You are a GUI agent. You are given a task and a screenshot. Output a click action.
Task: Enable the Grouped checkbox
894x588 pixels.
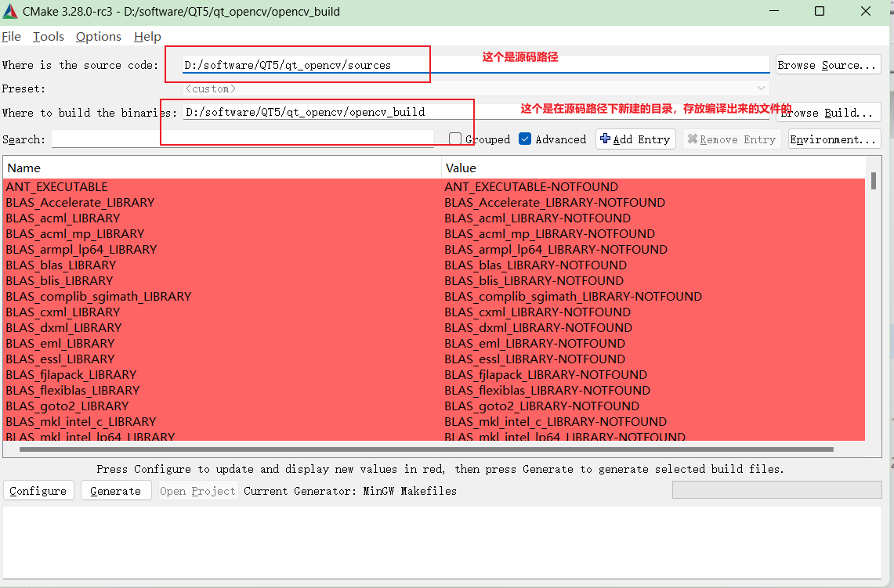tap(455, 139)
